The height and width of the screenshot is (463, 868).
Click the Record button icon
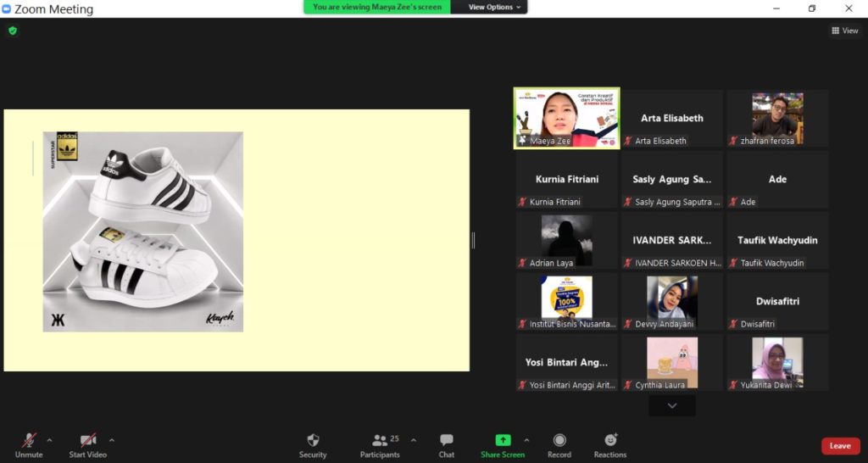tap(559, 440)
